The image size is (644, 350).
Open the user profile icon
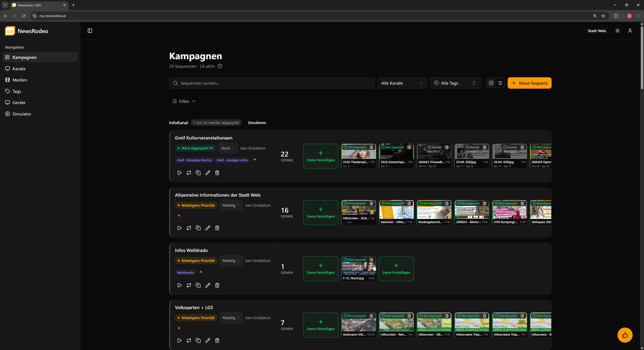[630, 31]
